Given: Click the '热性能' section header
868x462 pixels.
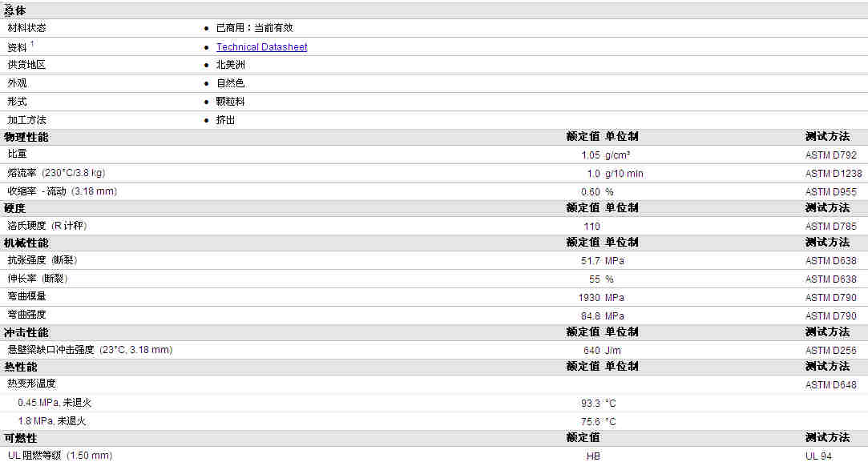Looking at the screenshot, I should pos(21,368).
